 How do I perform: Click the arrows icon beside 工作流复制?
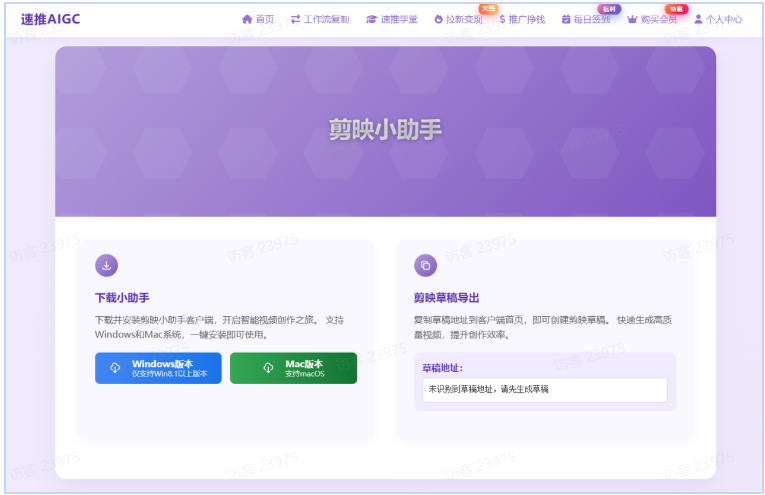coord(295,19)
